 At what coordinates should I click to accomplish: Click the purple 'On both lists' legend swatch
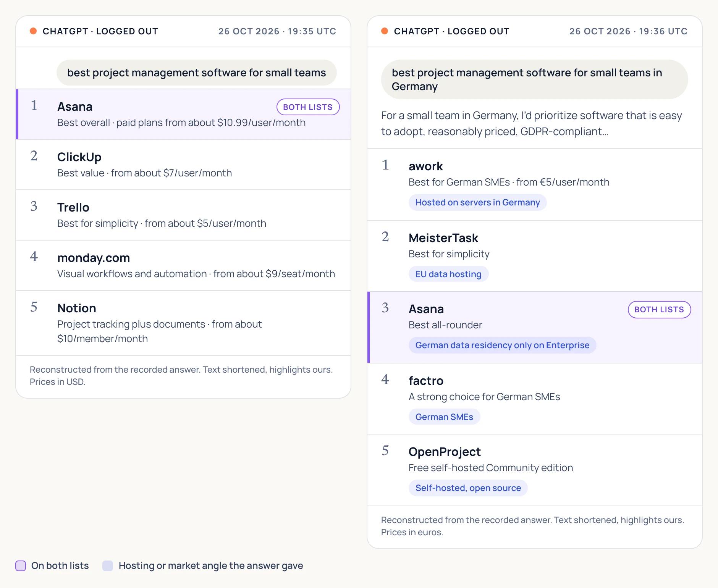(21, 565)
